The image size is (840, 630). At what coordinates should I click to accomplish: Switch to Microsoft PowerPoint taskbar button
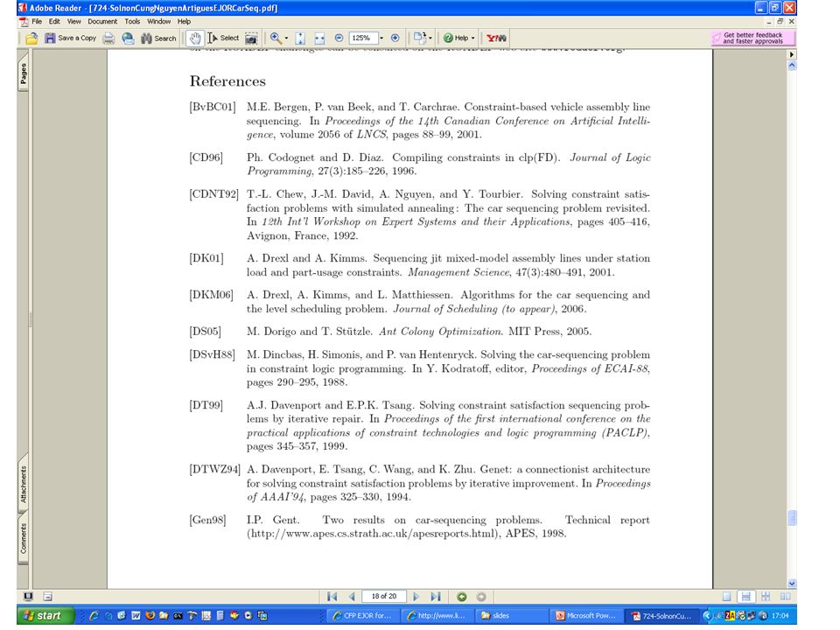586,616
